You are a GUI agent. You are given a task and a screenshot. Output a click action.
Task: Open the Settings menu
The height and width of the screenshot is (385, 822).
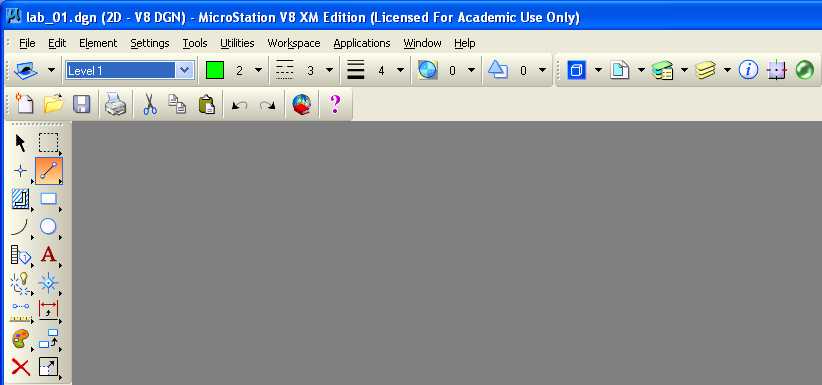(x=150, y=43)
